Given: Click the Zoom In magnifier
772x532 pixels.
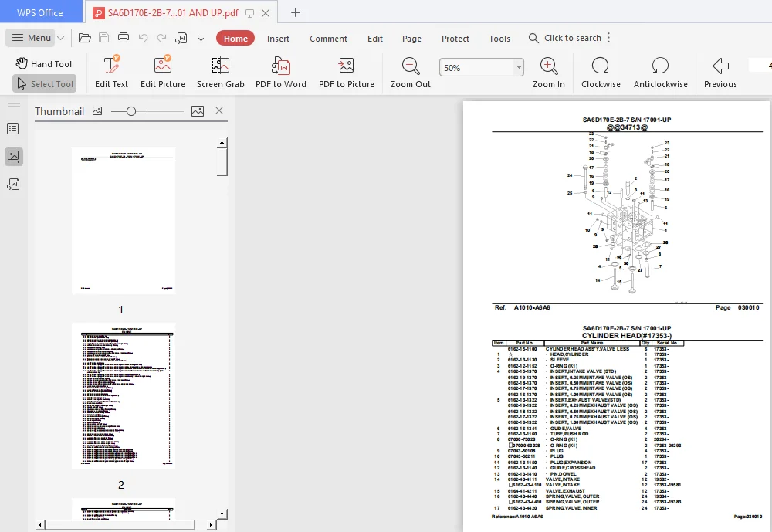Looking at the screenshot, I should (548, 66).
